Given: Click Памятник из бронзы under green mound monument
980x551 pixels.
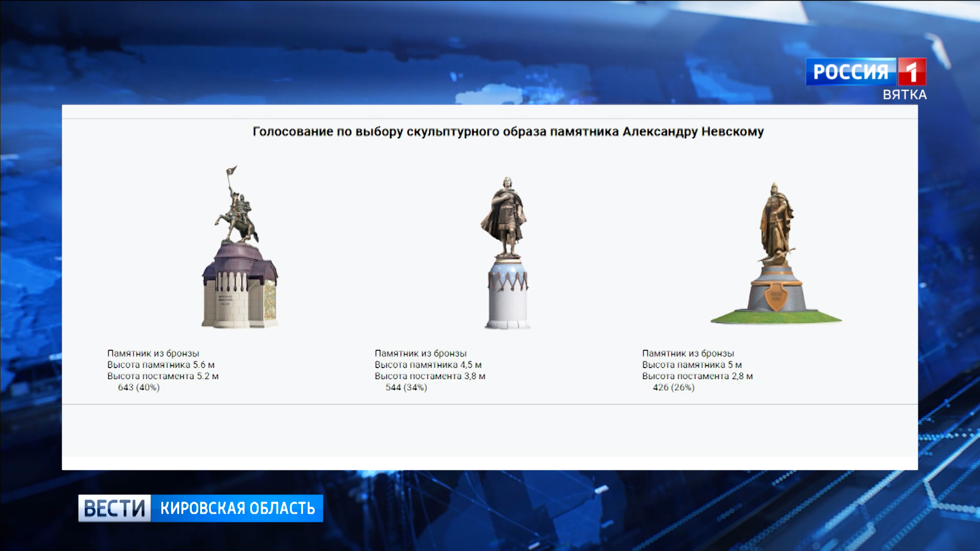Looking at the screenshot, I should point(688,353).
